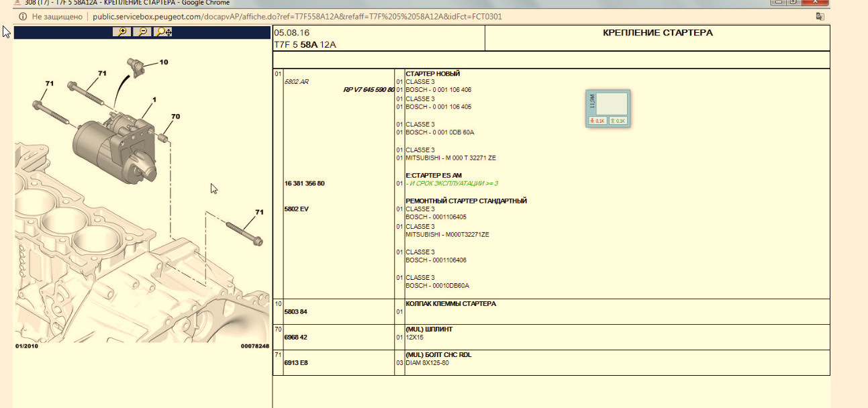The height and width of the screenshot is (408, 868).
Task: Click the 01/2010 date under the diagram
Action: tap(26, 346)
